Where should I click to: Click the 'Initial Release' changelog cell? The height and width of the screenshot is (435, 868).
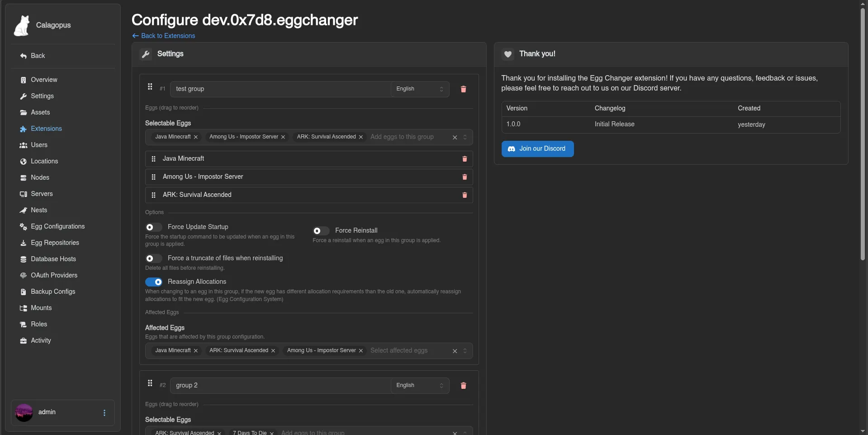[614, 124]
